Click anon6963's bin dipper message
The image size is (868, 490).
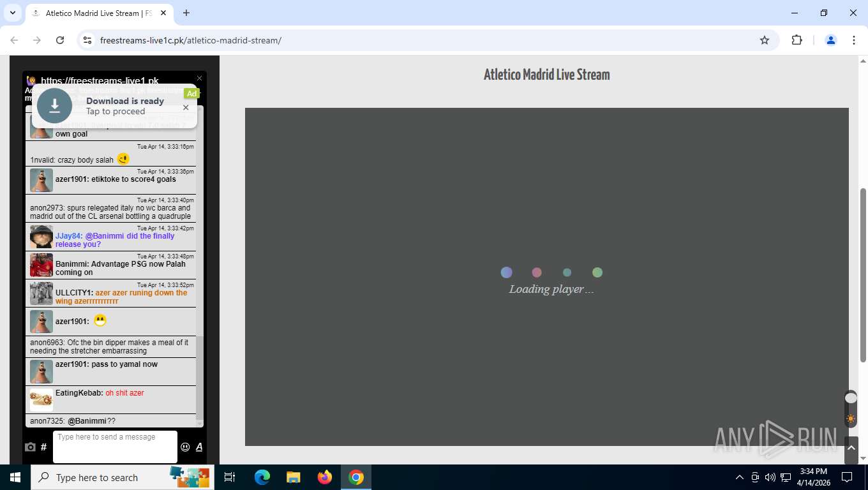coord(109,346)
